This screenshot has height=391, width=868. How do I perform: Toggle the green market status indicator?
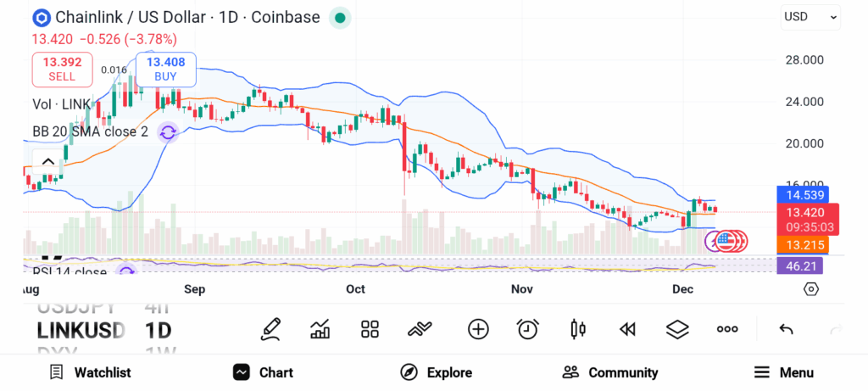tap(340, 17)
